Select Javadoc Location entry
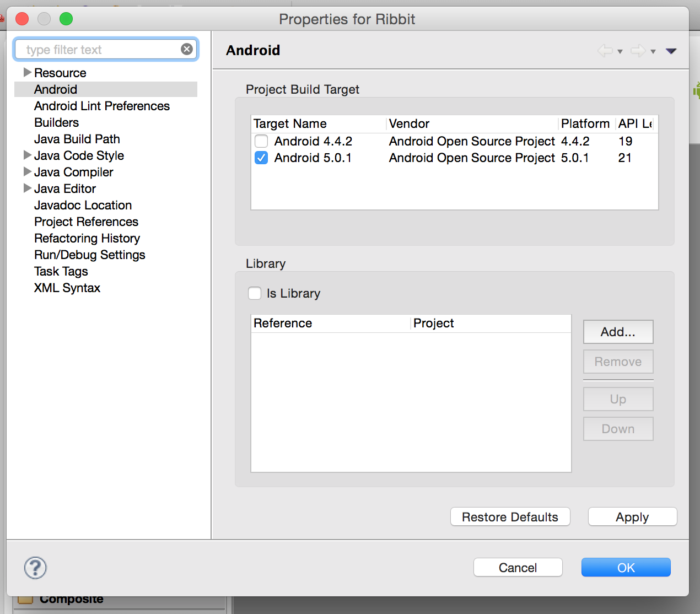The image size is (700, 614). tap(83, 205)
